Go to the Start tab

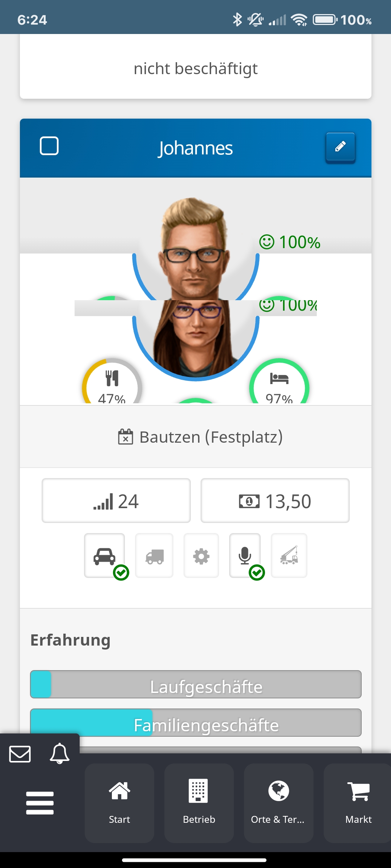tap(119, 803)
